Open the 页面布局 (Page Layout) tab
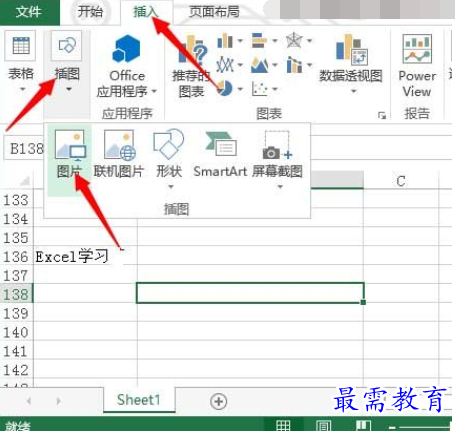The height and width of the screenshot is (431, 455). (214, 12)
